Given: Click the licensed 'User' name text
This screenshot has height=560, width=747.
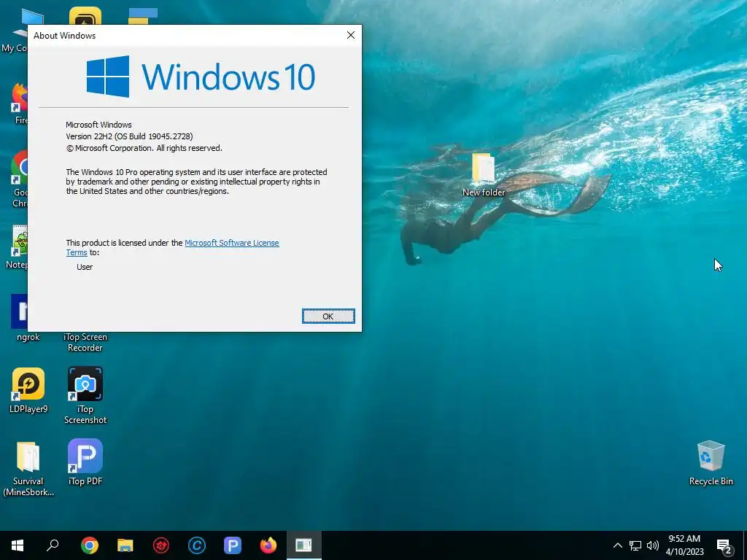Looking at the screenshot, I should pyautogui.click(x=85, y=267).
